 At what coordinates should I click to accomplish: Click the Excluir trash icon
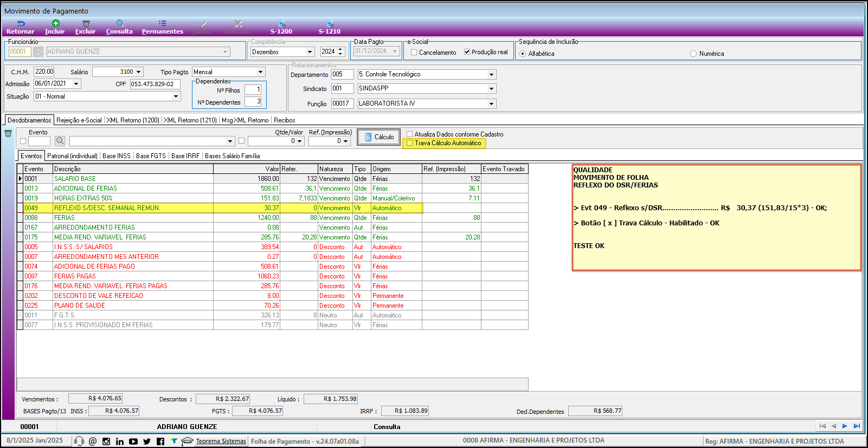coord(86,23)
